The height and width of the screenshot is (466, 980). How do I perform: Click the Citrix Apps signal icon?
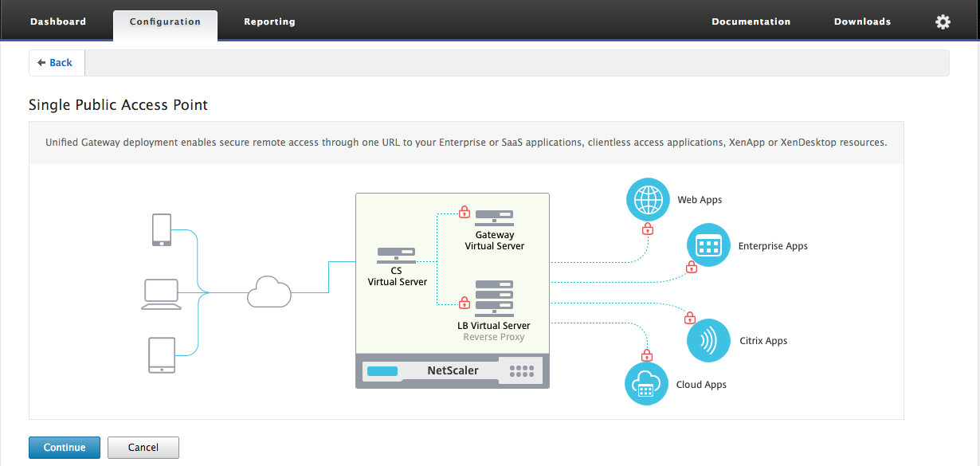708,340
